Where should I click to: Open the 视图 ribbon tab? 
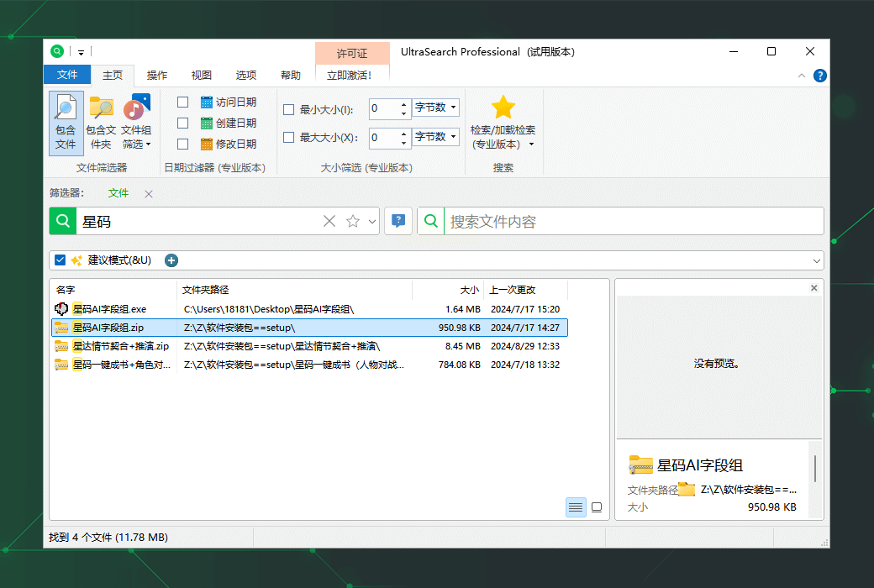click(202, 75)
